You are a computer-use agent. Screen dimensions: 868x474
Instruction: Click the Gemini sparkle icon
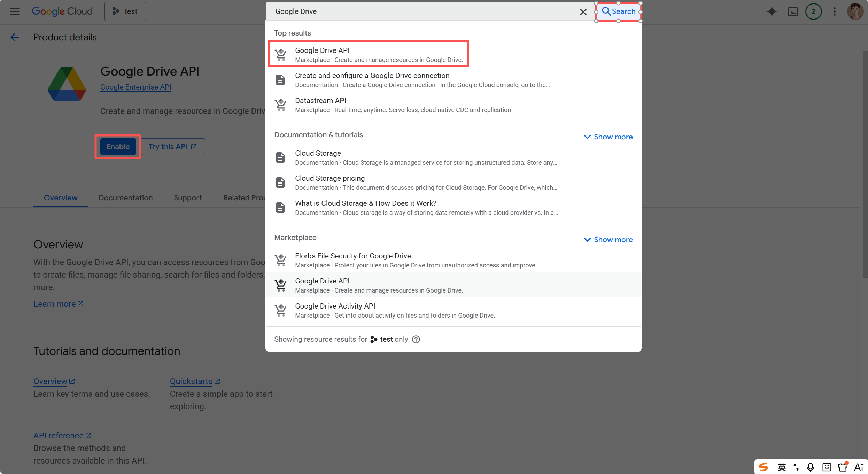tap(772, 11)
